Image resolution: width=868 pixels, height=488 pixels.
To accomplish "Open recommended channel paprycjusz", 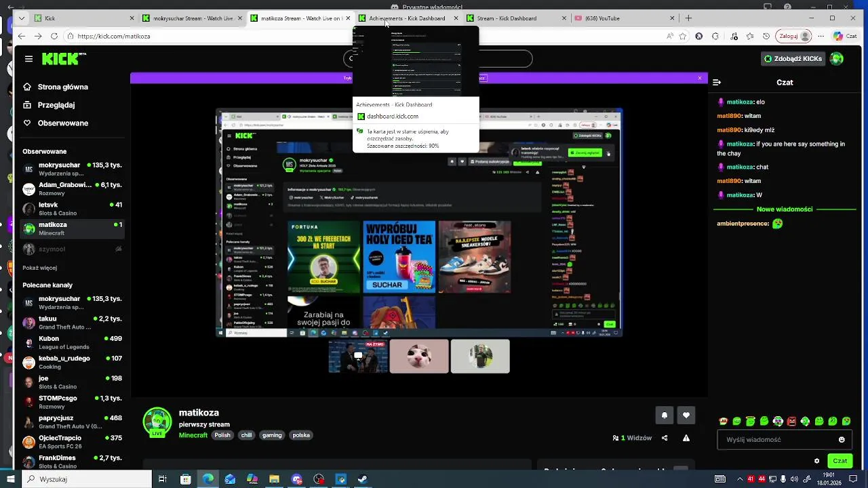I will (x=71, y=422).
